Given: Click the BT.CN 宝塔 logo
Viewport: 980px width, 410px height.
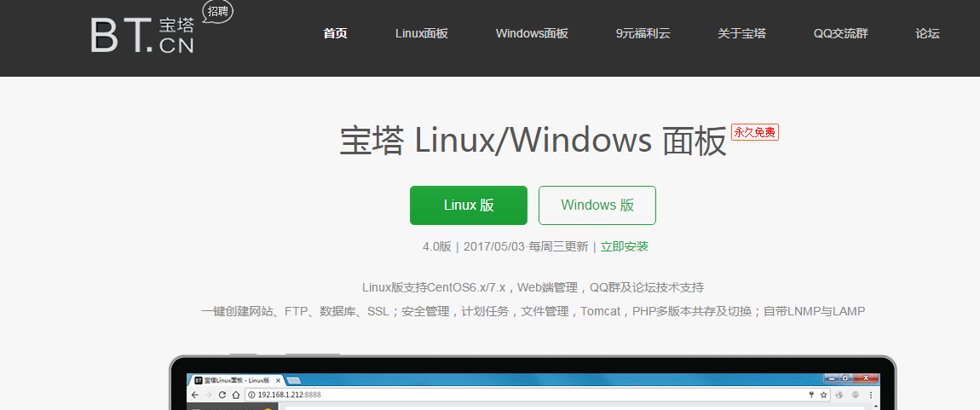Looking at the screenshot, I should click(x=142, y=35).
